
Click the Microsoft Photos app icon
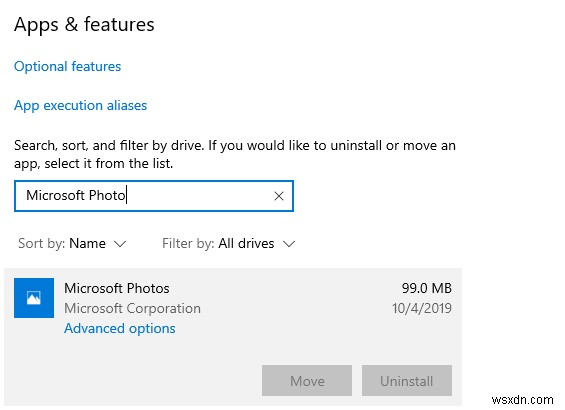34,298
